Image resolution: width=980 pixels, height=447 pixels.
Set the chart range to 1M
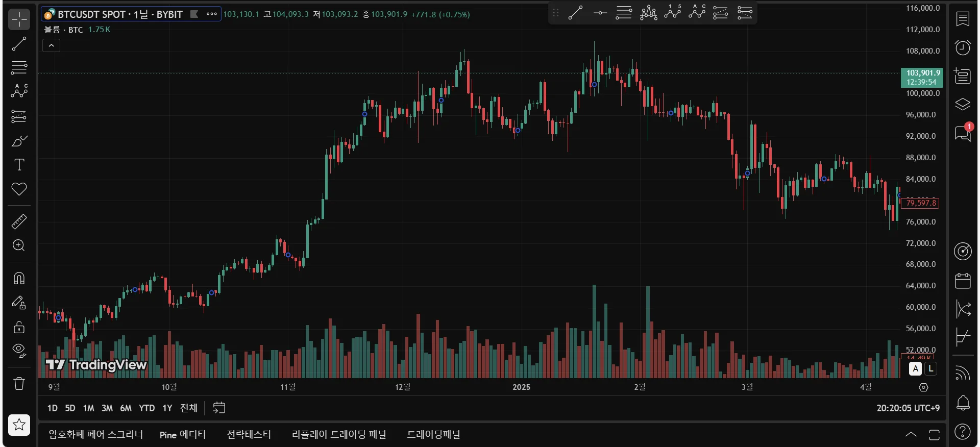pyautogui.click(x=88, y=408)
